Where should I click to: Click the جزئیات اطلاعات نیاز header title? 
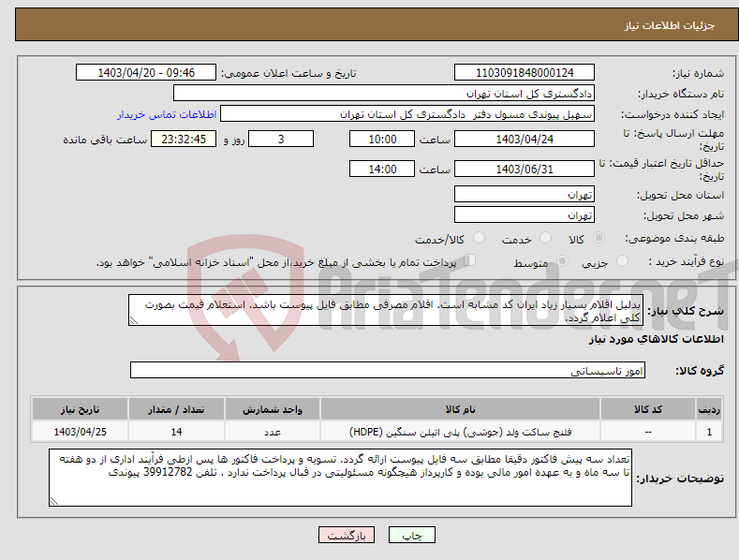670,25
